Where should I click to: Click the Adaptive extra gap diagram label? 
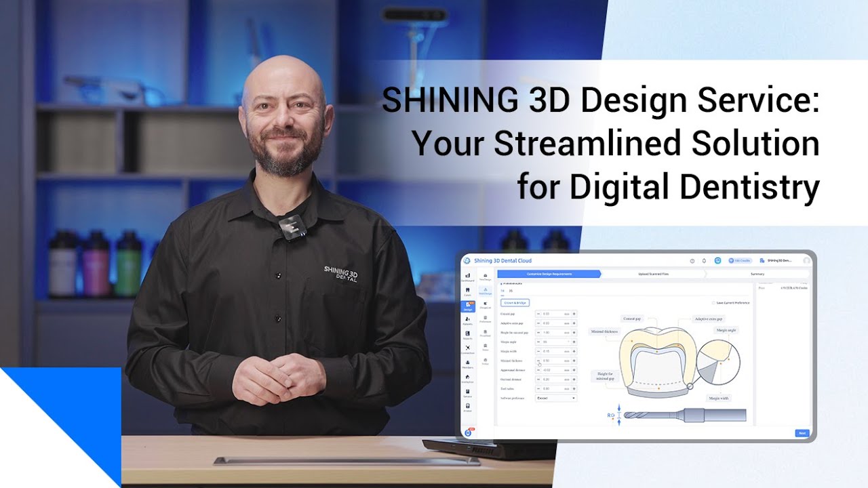tap(709, 319)
